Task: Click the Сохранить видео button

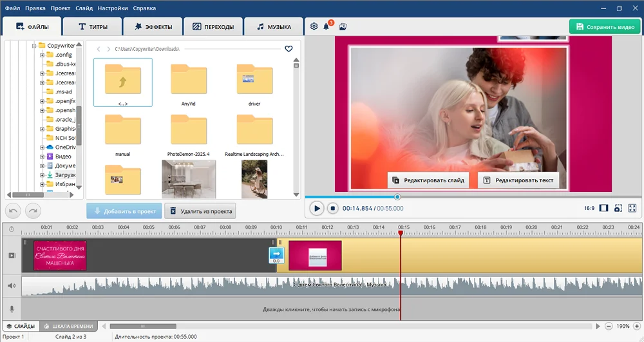Action: 605,26
